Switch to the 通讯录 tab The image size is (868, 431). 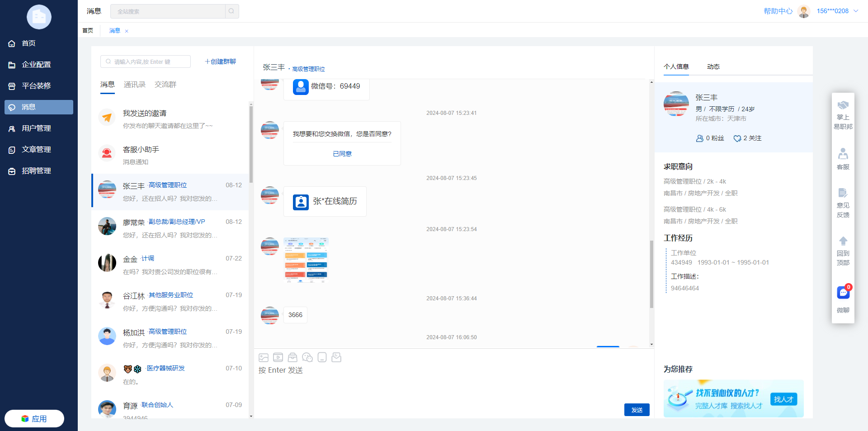135,85
